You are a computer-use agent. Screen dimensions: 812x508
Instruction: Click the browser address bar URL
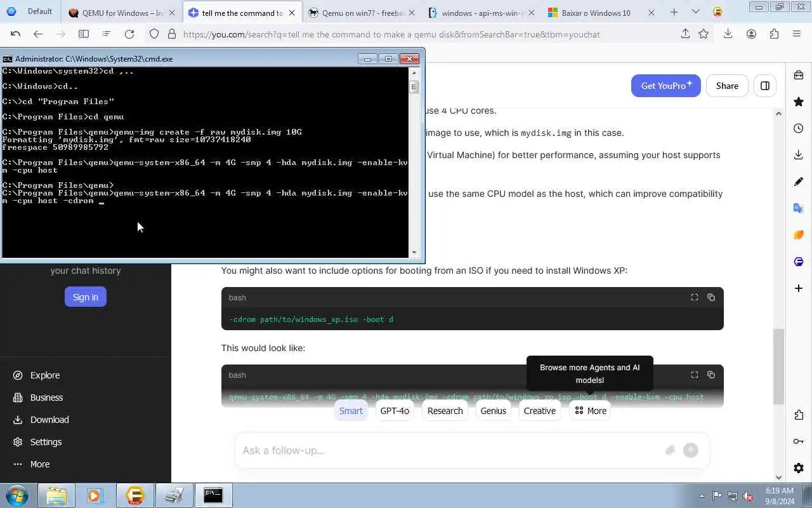coord(391,34)
